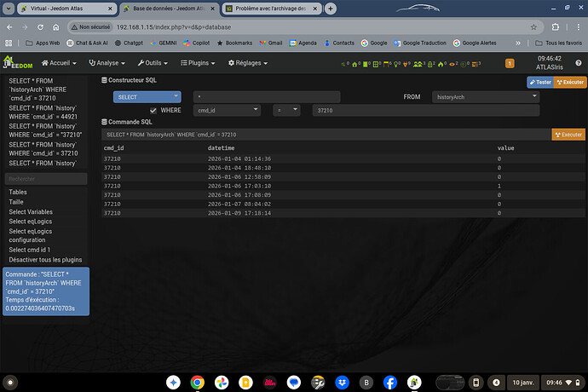Open the cmd_id column dropdown
The image size is (588, 392).
coord(227,110)
